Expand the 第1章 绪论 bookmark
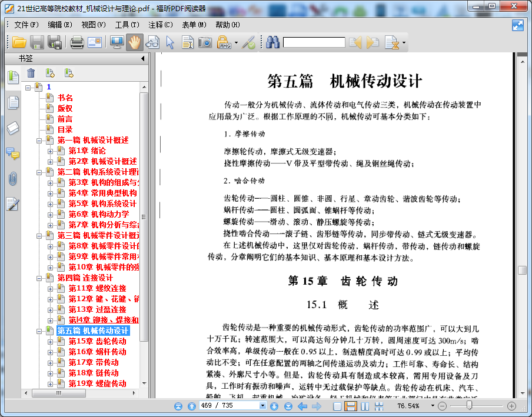Screen dimensions: 532x417 pos(50,151)
